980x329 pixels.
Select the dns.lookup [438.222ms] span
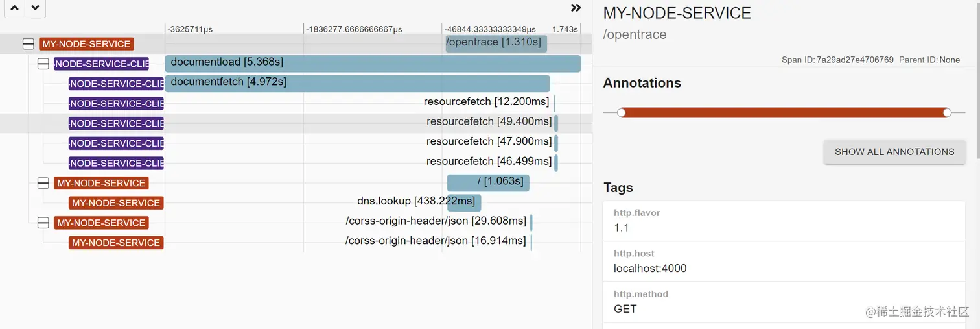tap(464, 202)
